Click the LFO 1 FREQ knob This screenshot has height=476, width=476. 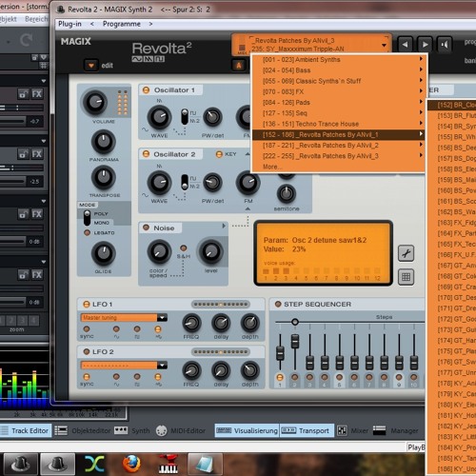pos(191,323)
